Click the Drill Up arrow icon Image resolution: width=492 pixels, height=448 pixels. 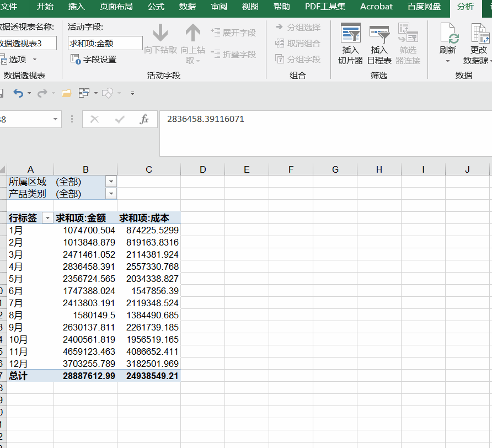192,33
